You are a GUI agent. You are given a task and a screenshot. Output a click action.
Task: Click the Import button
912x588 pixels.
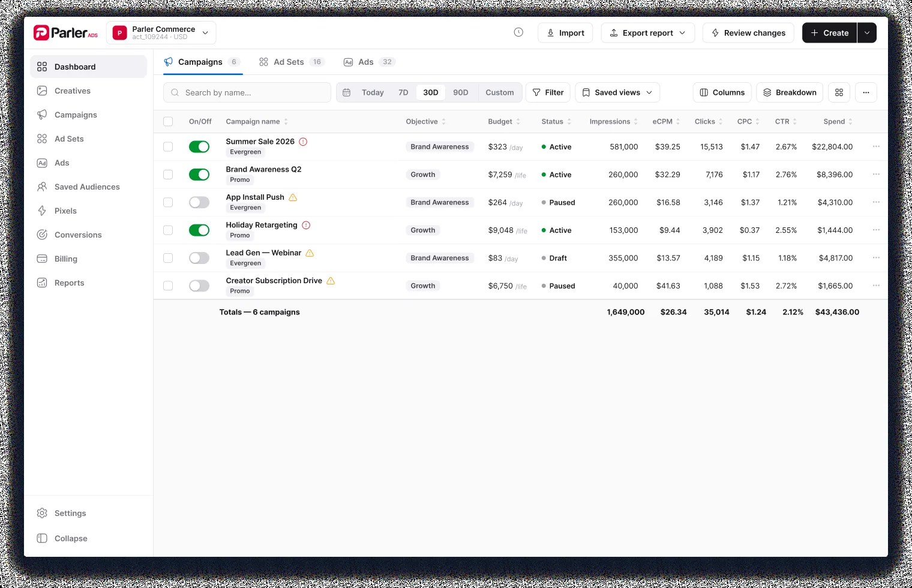click(565, 32)
